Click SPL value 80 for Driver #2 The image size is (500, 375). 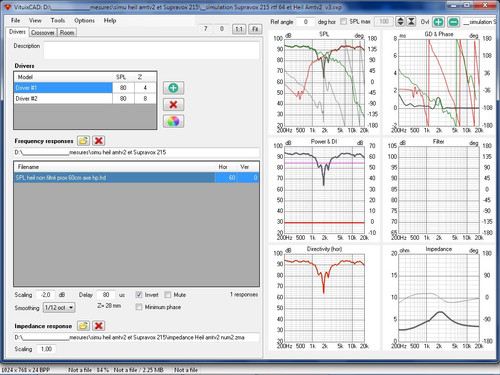[123, 99]
